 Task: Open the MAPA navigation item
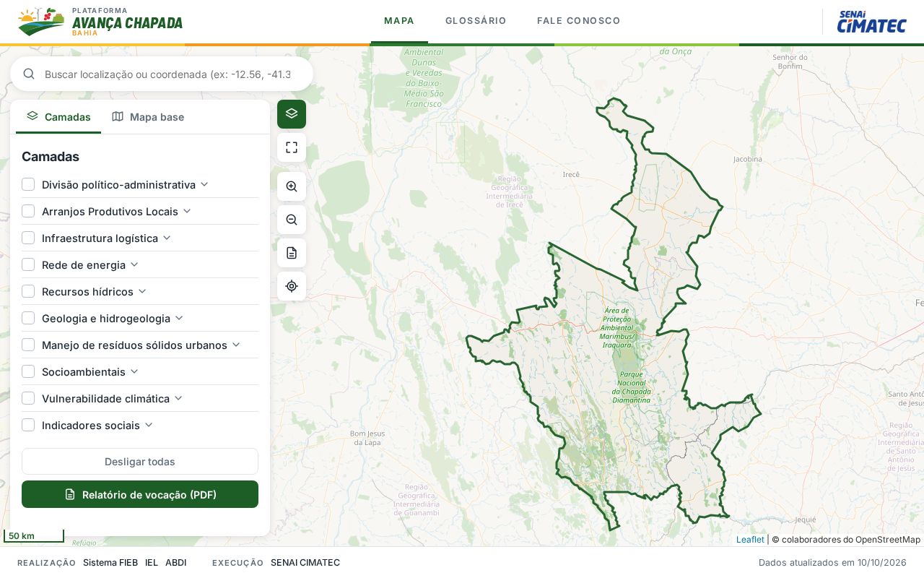point(399,21)
